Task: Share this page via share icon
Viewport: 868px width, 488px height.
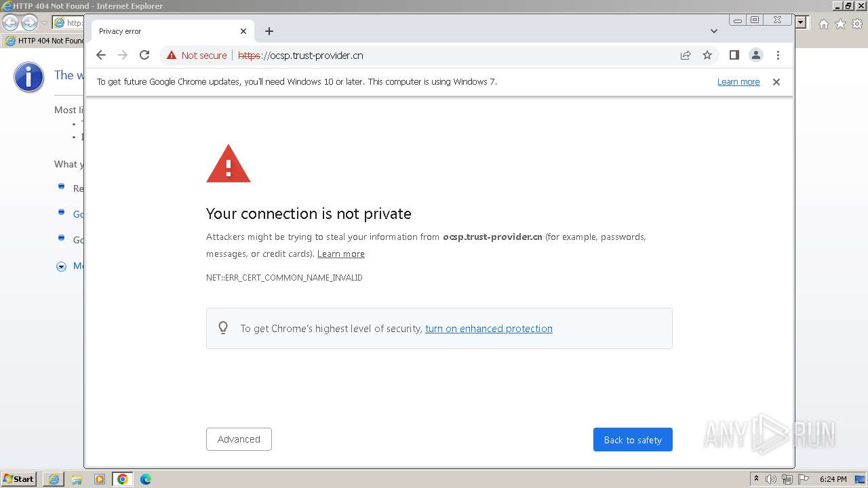Action: coord(686,56)
